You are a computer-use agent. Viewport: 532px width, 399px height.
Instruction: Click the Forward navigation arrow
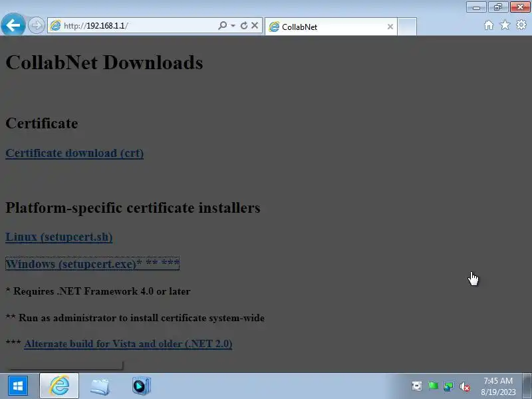click(x=36, y=25)
